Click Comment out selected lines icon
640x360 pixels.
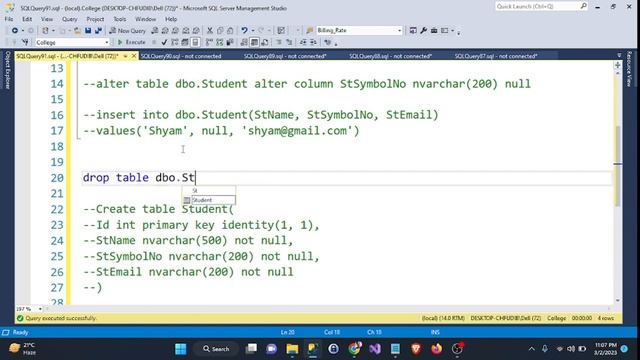279,42
